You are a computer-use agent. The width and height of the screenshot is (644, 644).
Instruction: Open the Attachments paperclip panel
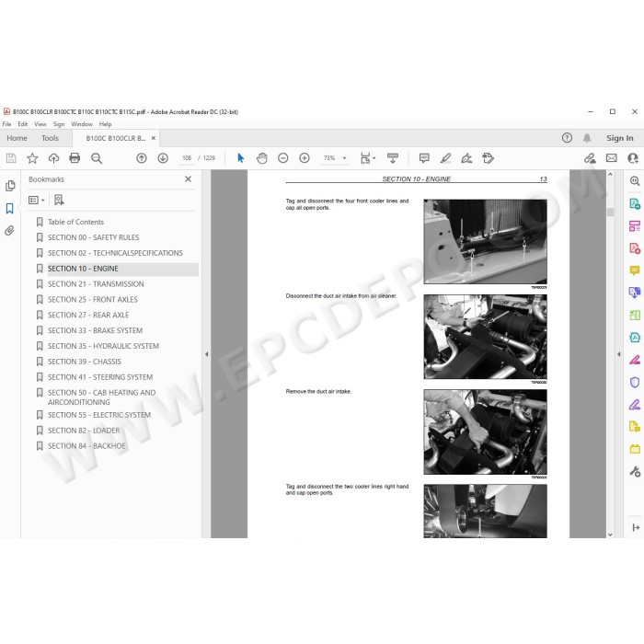[x=9, y=230]
